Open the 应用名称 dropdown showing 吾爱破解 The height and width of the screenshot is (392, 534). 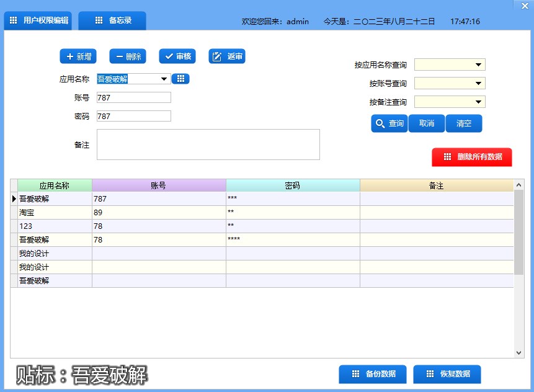pos(164,79)
